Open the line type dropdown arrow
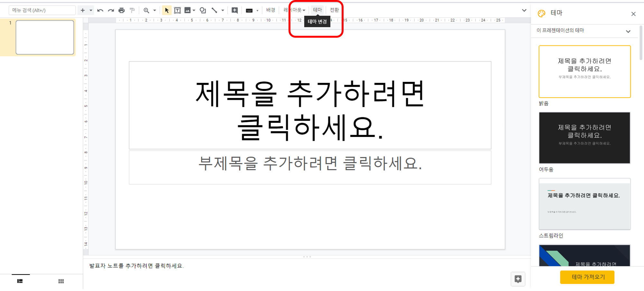 coord(223,10)
